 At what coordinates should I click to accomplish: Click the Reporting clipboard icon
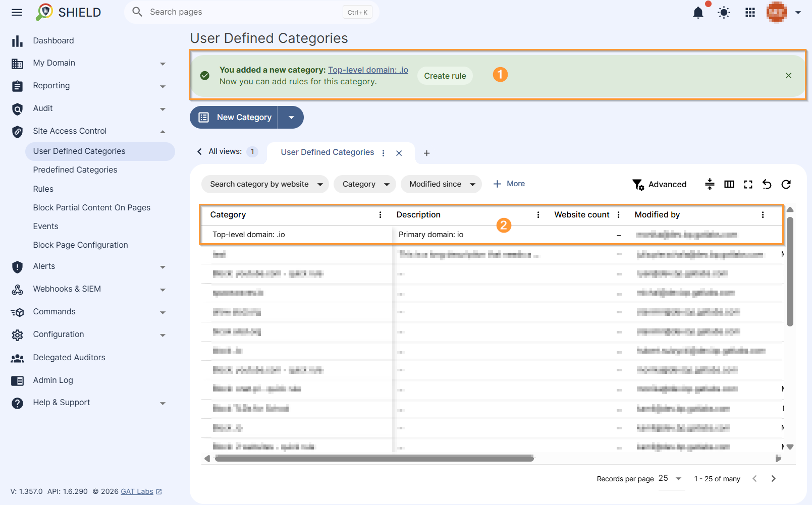coord(18,86)
